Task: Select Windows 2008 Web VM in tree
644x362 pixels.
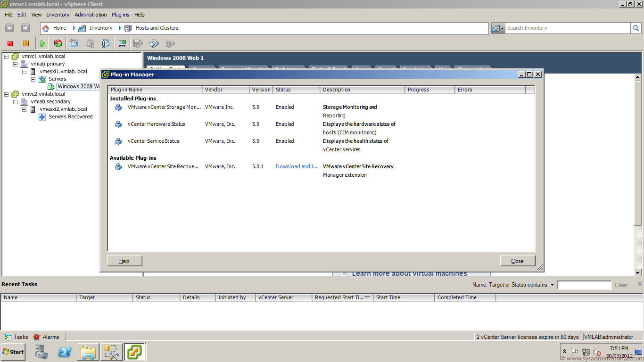Action: (x=78, y=87)
